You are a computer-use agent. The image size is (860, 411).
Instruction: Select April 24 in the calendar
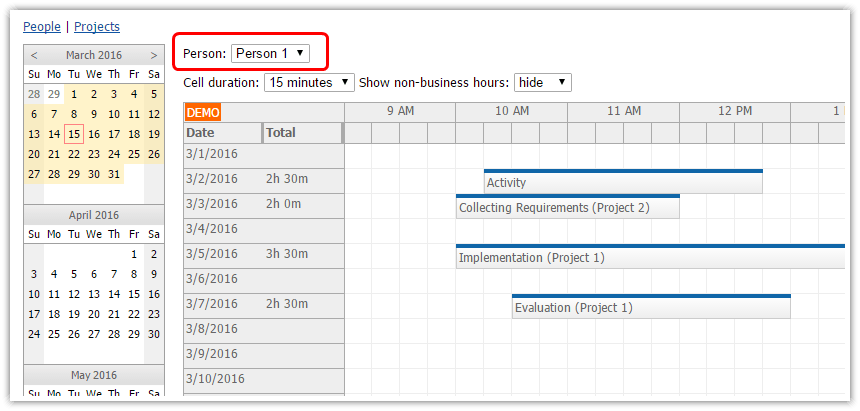[x=34, y=334]
